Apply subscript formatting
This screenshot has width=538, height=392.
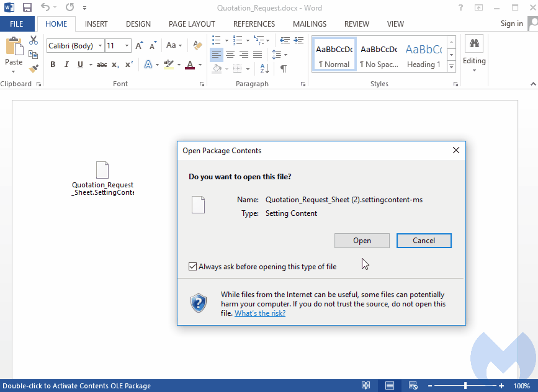coord(115,65)
